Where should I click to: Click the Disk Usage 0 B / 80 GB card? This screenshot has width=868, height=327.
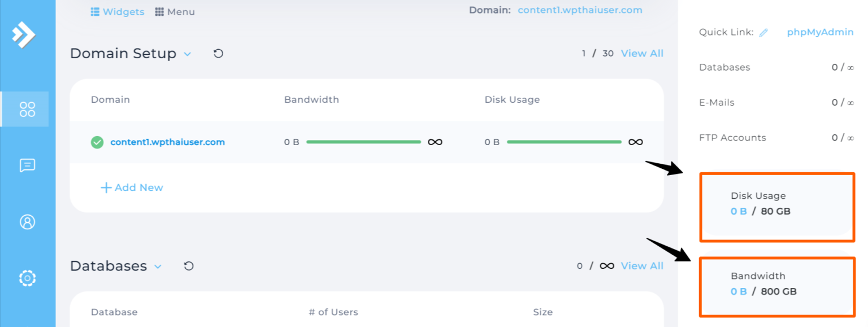coord(776,204)
